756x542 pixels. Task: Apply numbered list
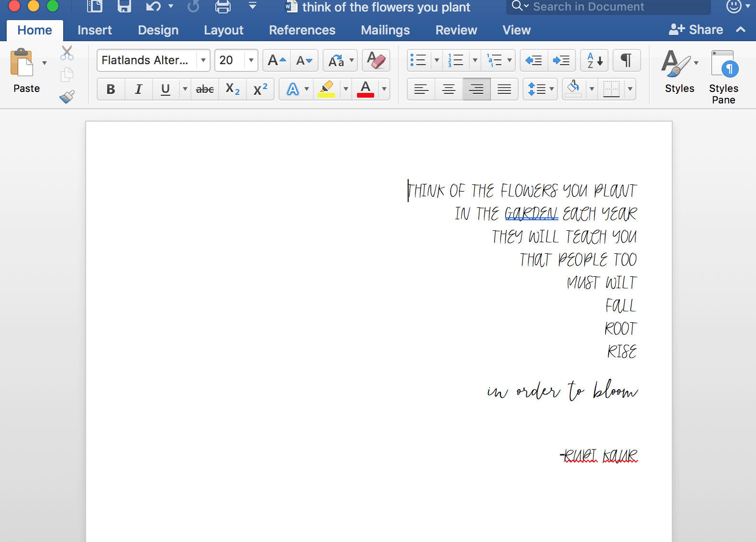[x=456, y=60]
